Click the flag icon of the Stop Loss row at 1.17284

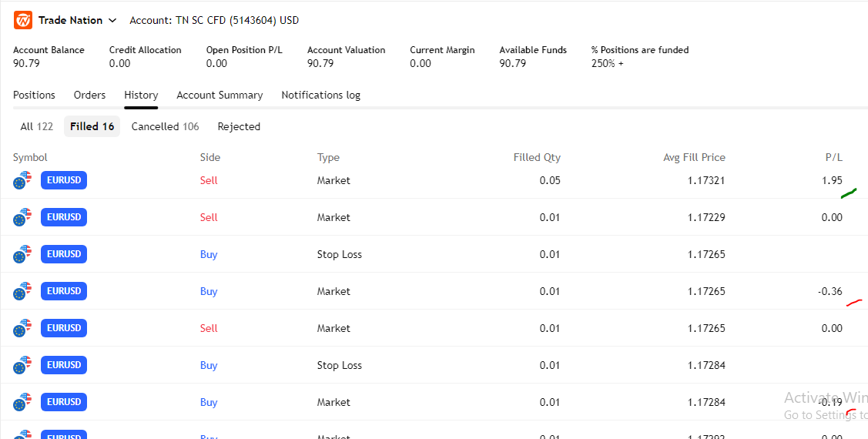pyautogui.click(x=22, y=366)
